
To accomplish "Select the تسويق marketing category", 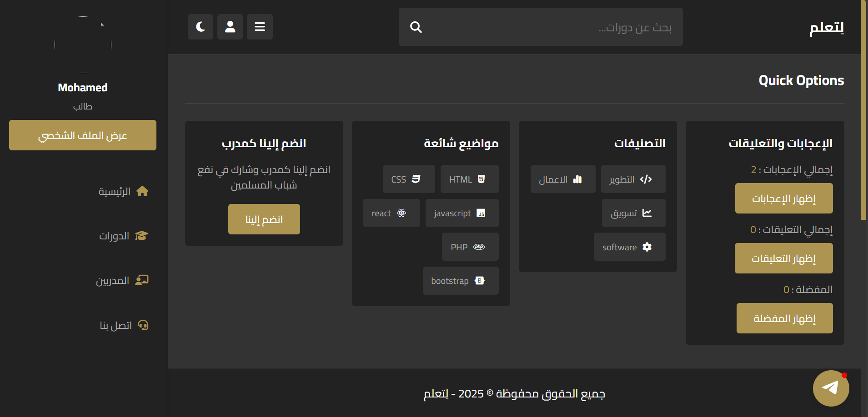I will (x=634, y=213).
